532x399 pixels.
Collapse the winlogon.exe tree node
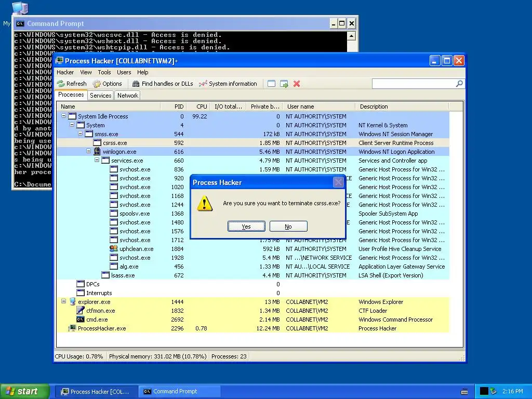tap(88, 151)
